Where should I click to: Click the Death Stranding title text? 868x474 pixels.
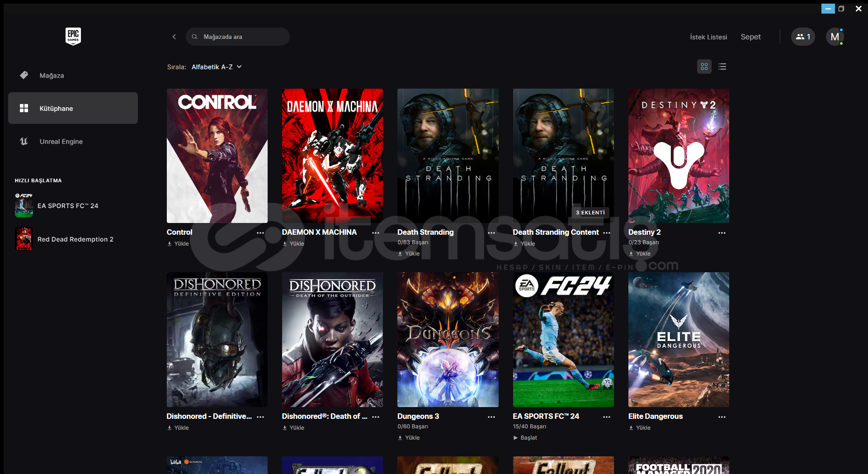[x=425, y=232]
